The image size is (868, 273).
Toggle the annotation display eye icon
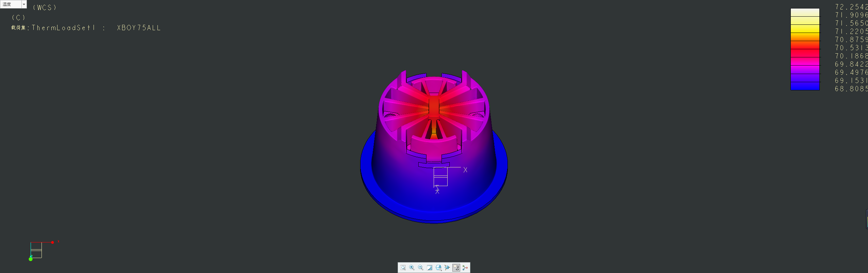pyautogui.click(x=456, y=268)
